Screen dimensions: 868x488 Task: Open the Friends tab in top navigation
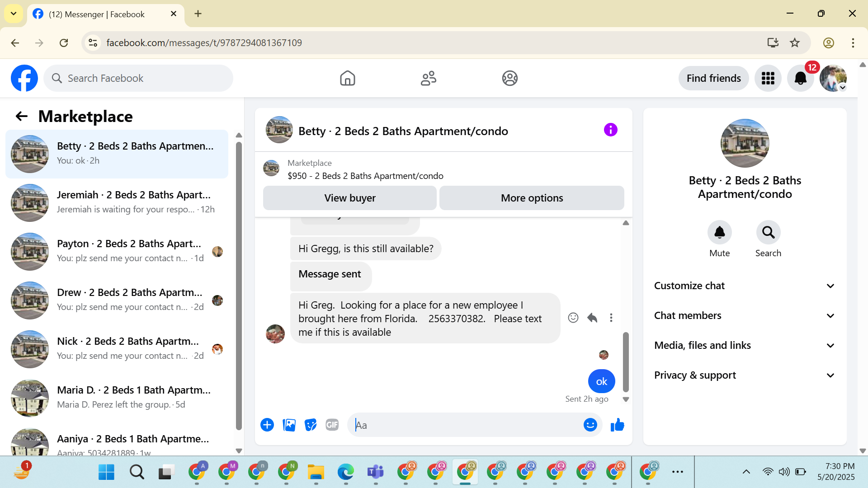click(x=428, y=79)
